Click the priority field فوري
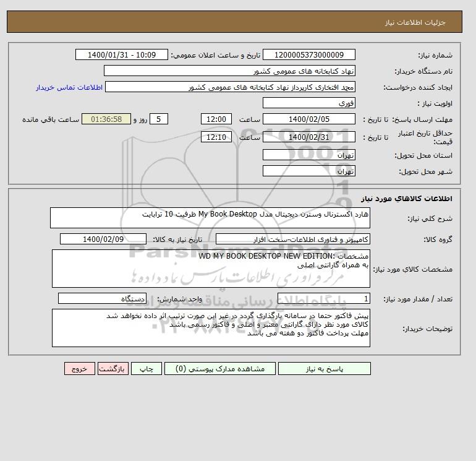 (x=308, y=103)
